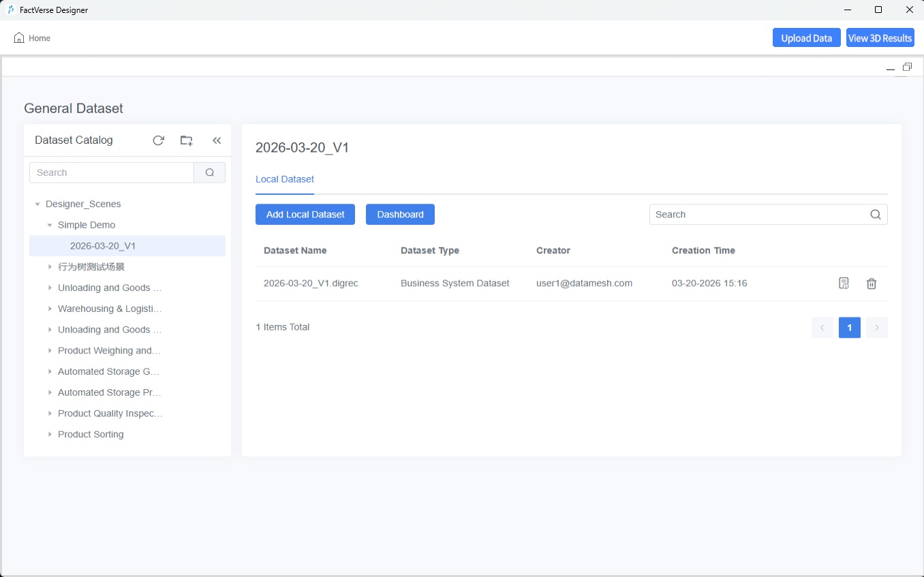Click the Upload Data button
This screenshot has width=924, height=577.
(806, 38)
